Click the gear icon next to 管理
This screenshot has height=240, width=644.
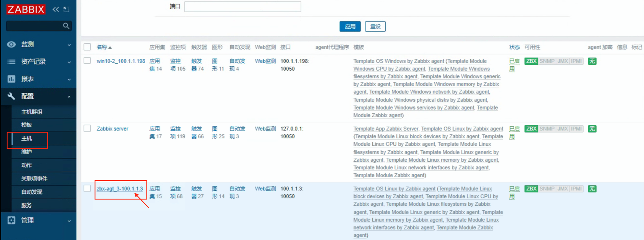tap(11, 220)
